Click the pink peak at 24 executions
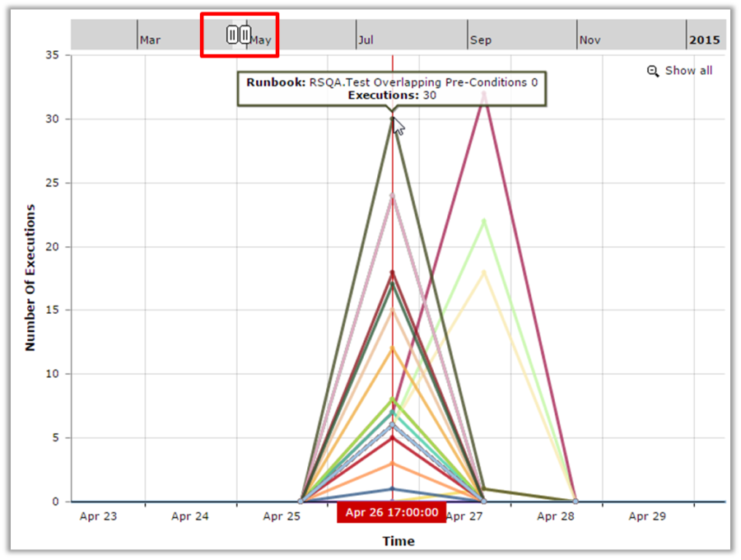Image resolution: width=741 pixels, height=560 pixels. point(393,196)
